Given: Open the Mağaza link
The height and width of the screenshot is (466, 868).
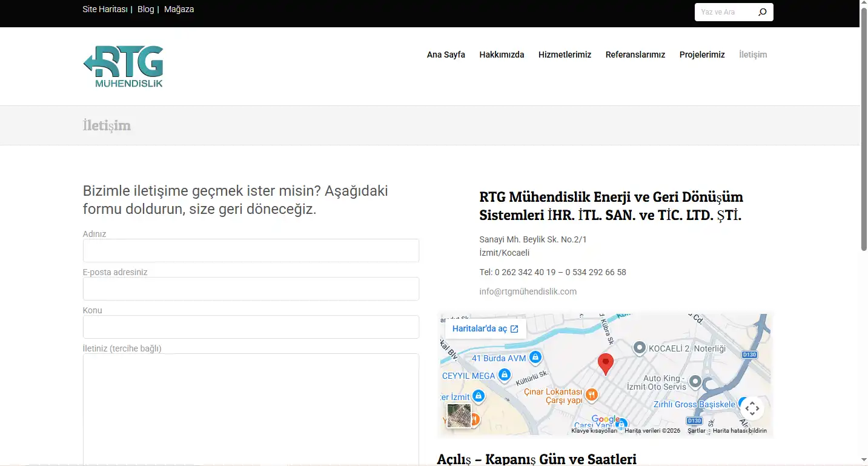Looking at the screenshot, I should tap(179, 9).
